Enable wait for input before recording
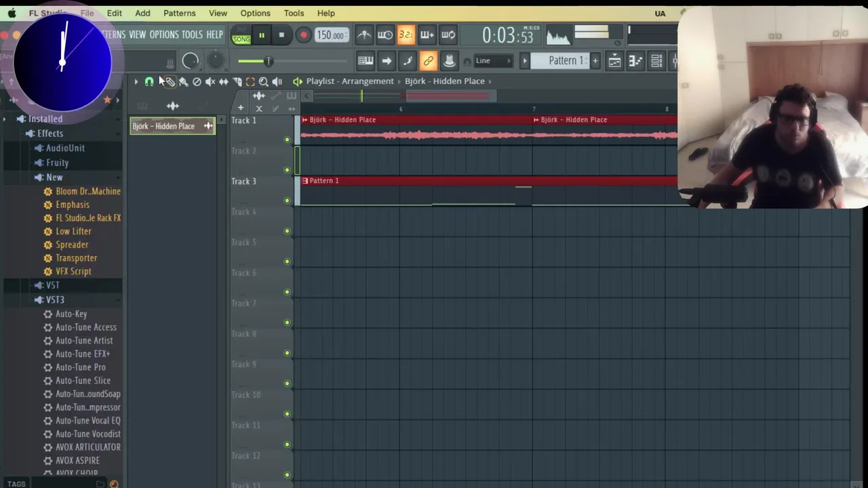868x488 pixels. point(385,35)
